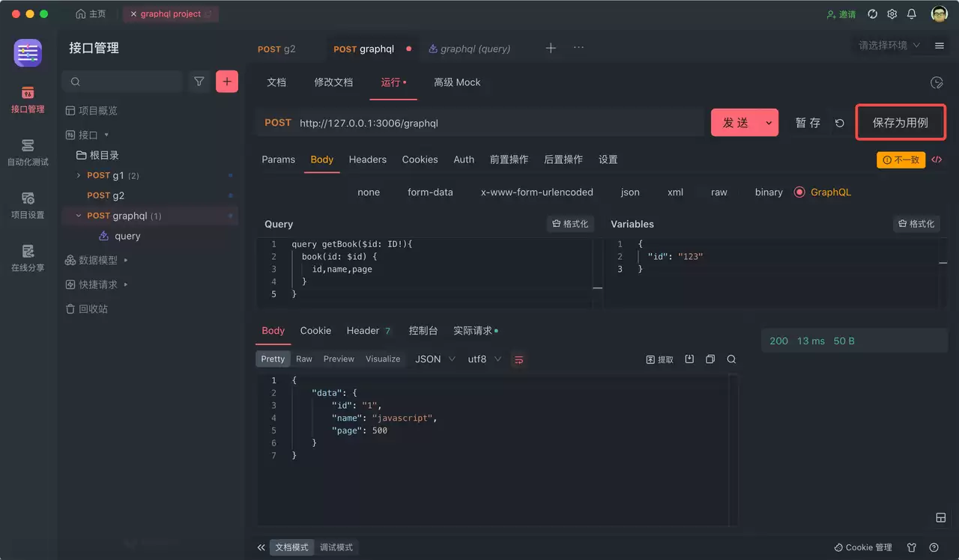Select the GraphQL body type
This screenshot has width=959, height=560.
tap(823, 192)
